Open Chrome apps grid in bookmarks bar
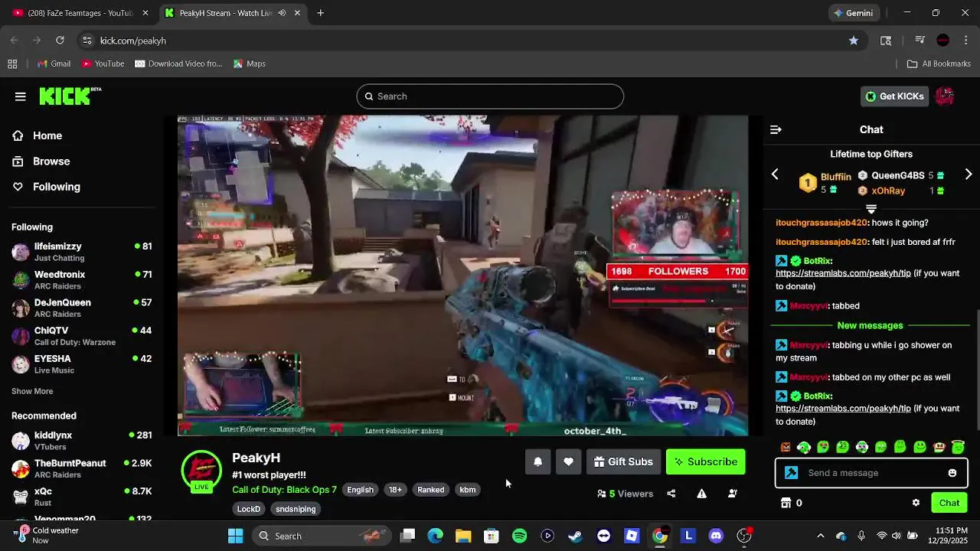The height and width of the screenshot is (551, 980). point(12,64)
